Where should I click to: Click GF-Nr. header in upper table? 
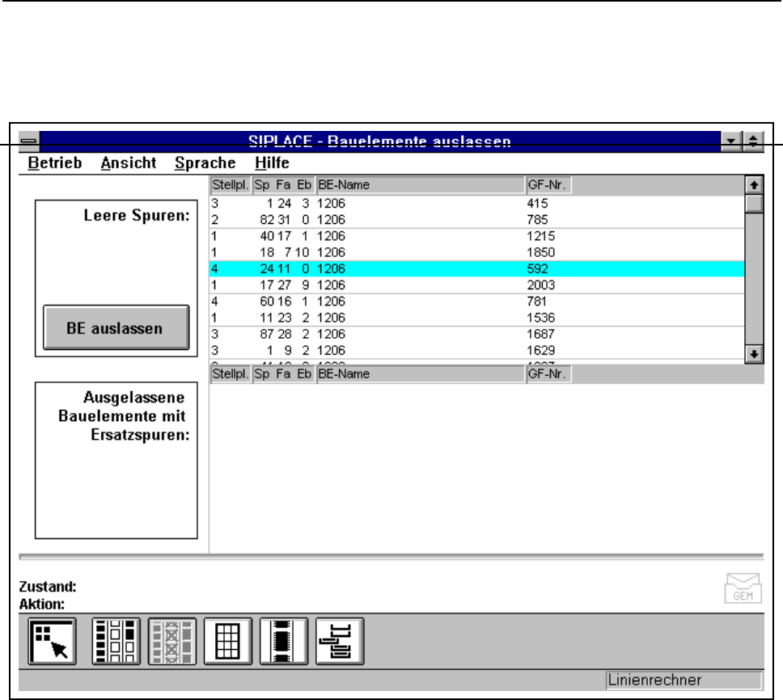548,185
